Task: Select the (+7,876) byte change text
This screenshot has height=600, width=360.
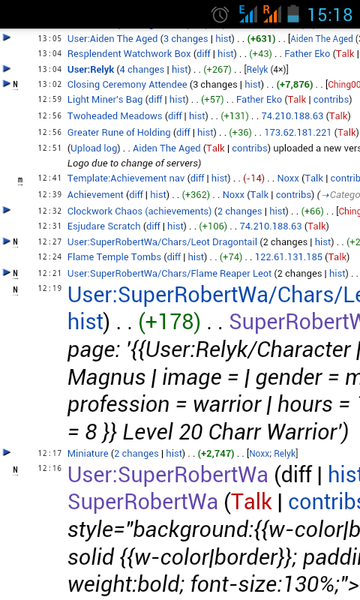Action: click(294, 84)
